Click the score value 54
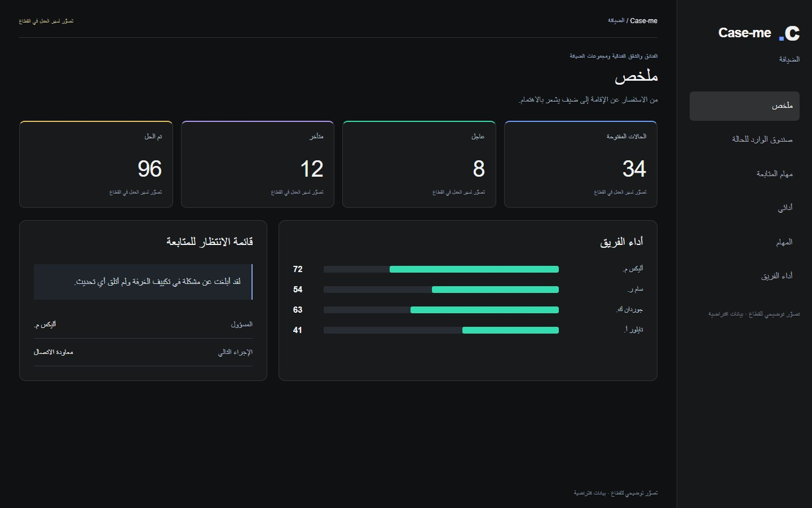Image resolution: width=812 pixels, height=508 pixels. [x=298, y=290]
